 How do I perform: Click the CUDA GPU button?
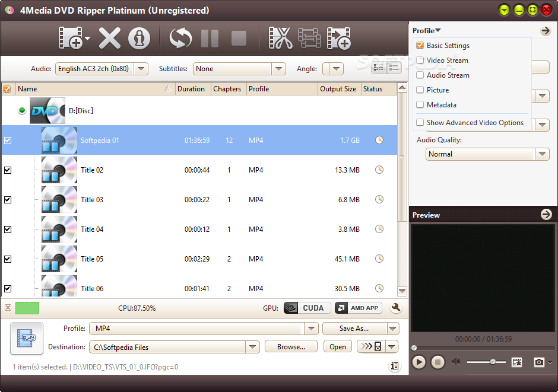(x=307, y=308)
